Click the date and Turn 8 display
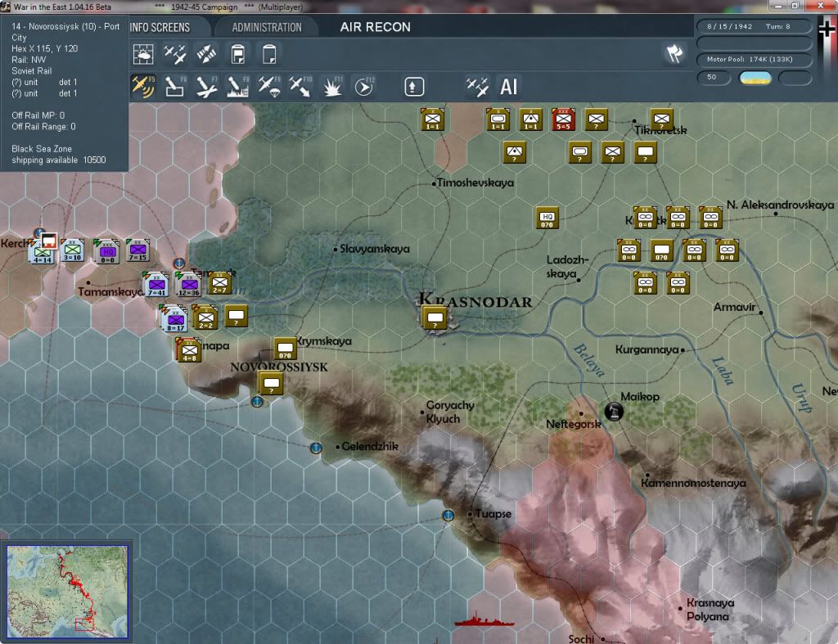 [754, 26]
